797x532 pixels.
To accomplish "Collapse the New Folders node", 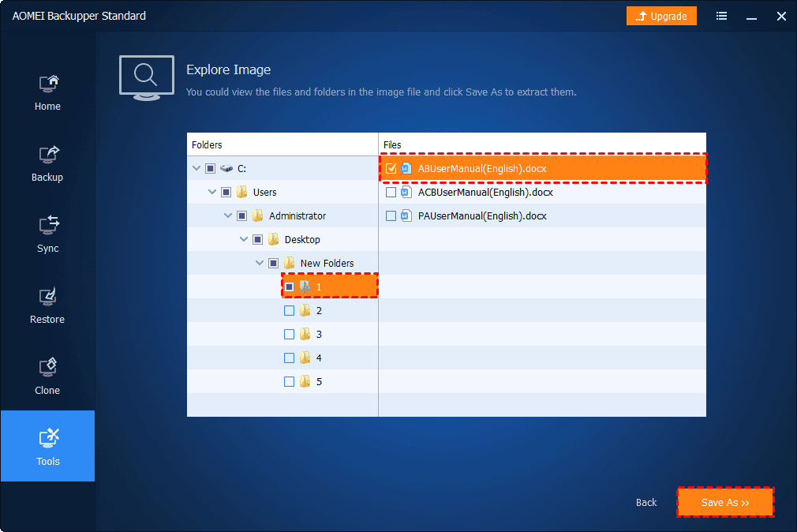I will click(259, 263).
